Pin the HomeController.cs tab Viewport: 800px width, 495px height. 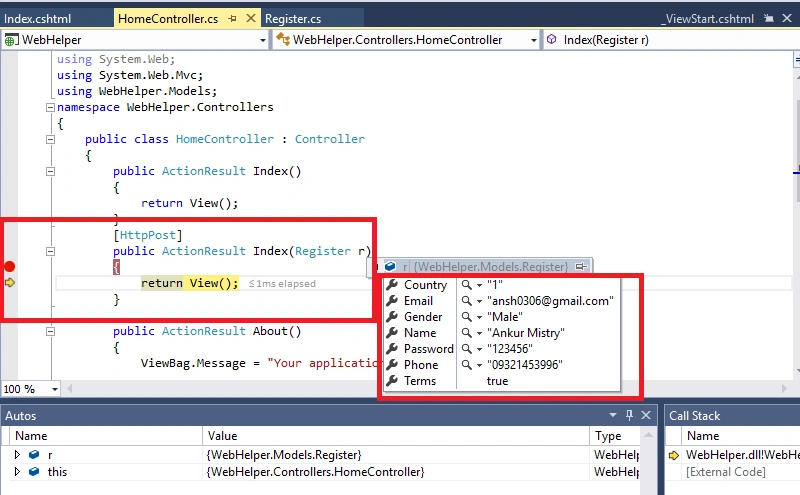(x=233, y=19)
